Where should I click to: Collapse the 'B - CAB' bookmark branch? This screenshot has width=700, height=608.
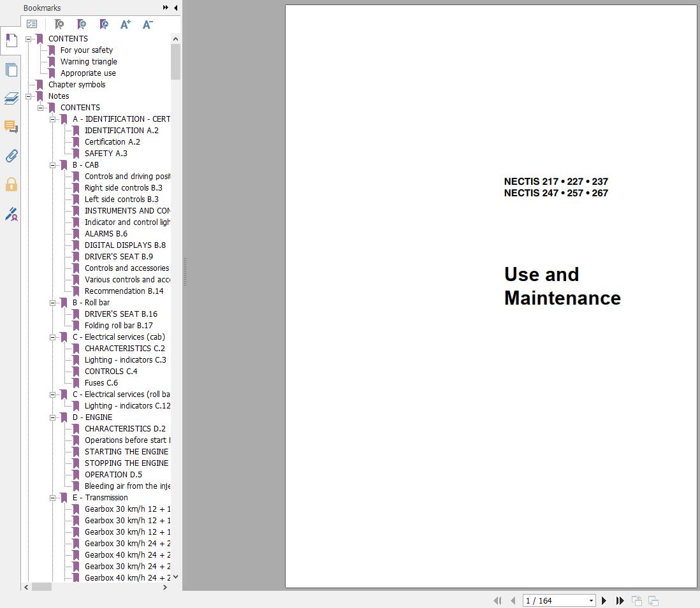(x=53, y=165)
